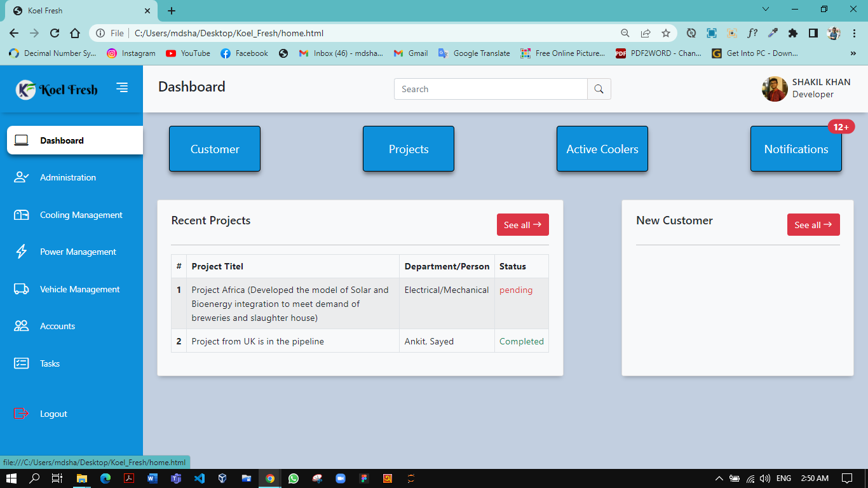Screen dimensions: 868x488
Task: Open Visual Studio Code from taskbar
Action: click(199, 478)
